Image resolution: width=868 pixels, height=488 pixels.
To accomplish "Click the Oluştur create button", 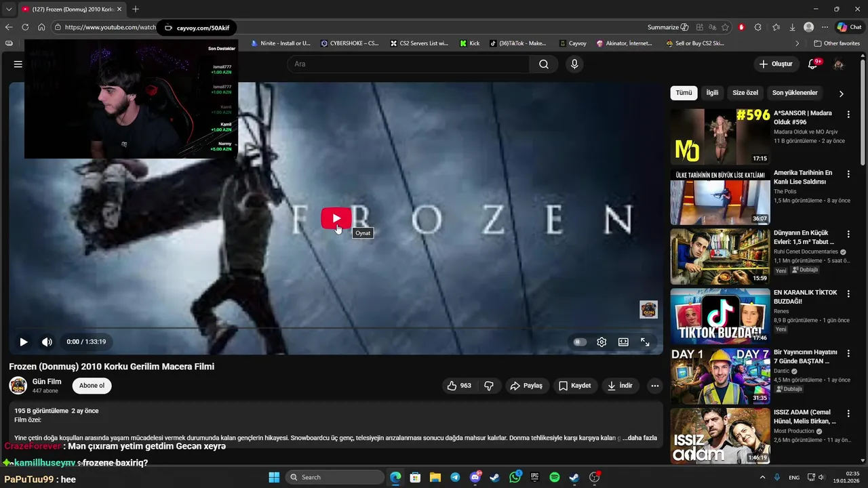I will click(776, 64).
